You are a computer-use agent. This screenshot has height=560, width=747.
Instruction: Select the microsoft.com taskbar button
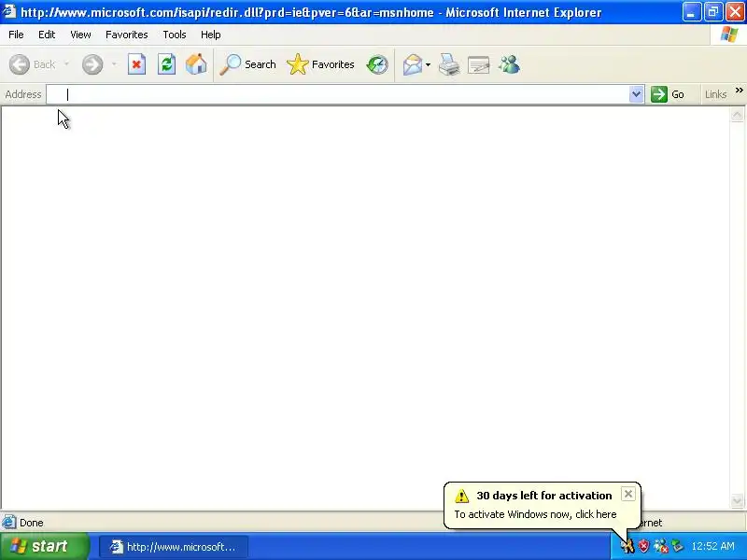click(174, 547)
